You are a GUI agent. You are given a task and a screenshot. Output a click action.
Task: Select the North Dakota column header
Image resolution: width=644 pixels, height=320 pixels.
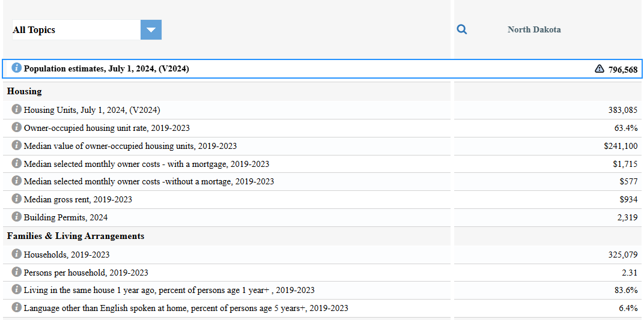534,29
